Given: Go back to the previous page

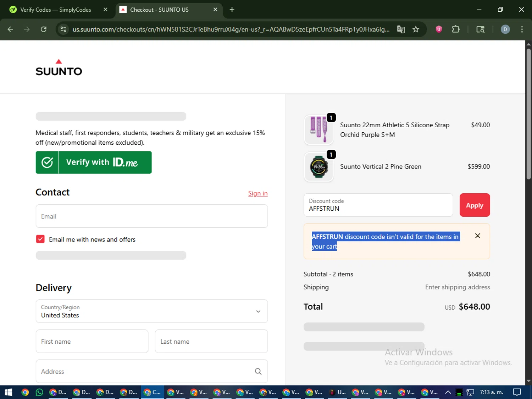Looking at the screenshot, I should coord(10,29).
